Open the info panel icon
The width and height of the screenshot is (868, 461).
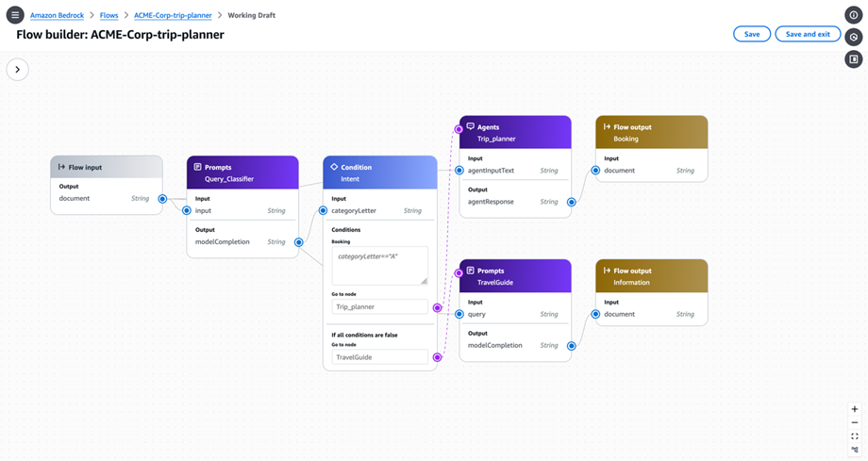(x=854, y=15)
